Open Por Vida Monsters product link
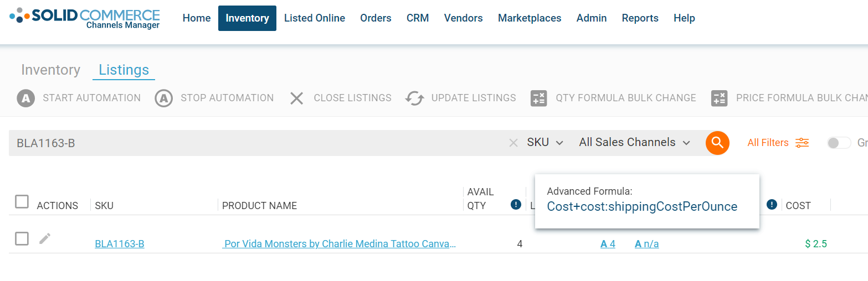 (339, 244)
